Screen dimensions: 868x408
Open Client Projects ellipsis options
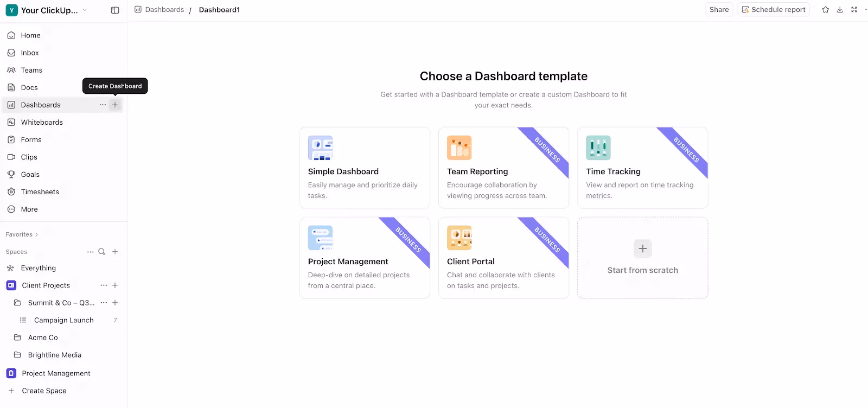tap(104, 285)
